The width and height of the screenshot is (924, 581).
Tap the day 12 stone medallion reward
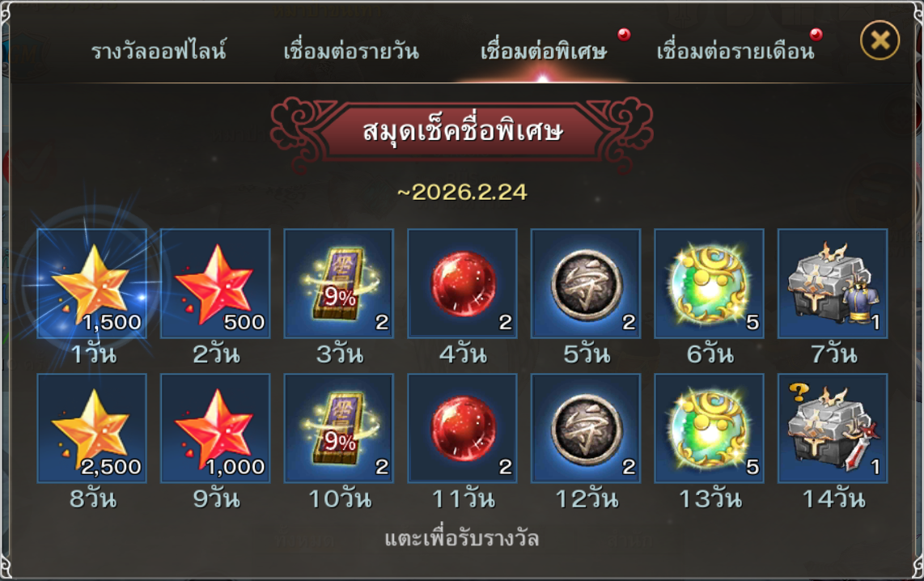[x=586, y=428]
